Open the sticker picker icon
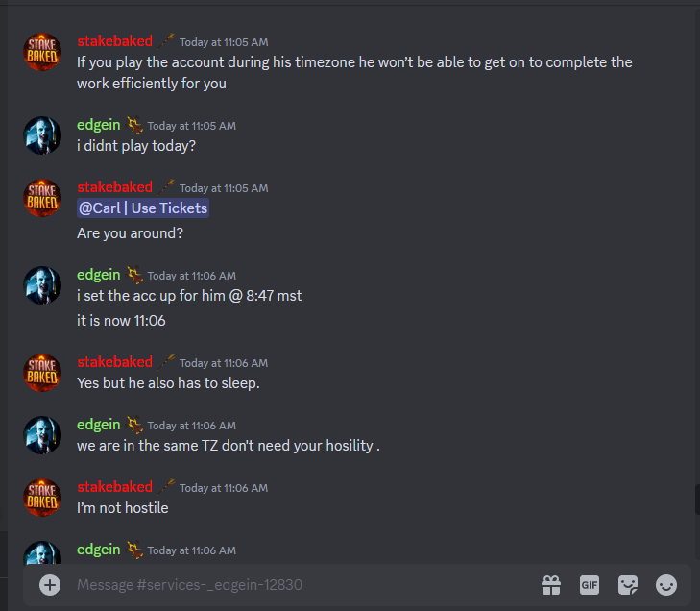Screen dimensions: 700x611 [628, 585]
